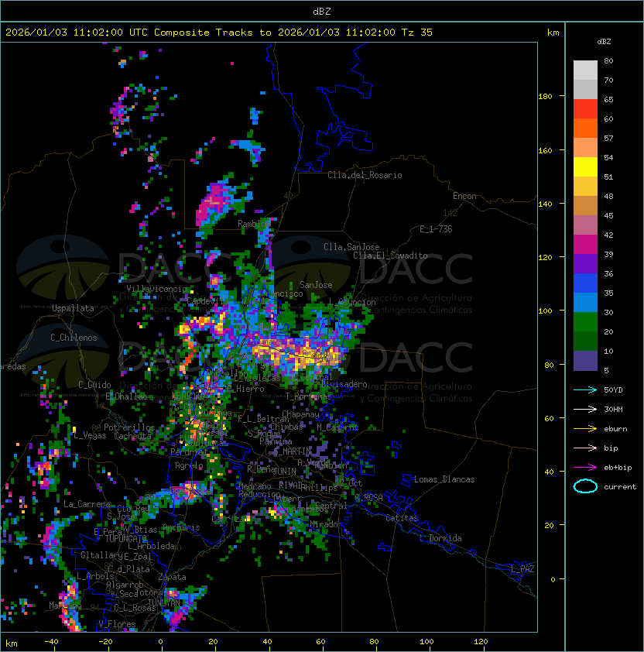Click the 'E_1-736' map label

point(436,228)
